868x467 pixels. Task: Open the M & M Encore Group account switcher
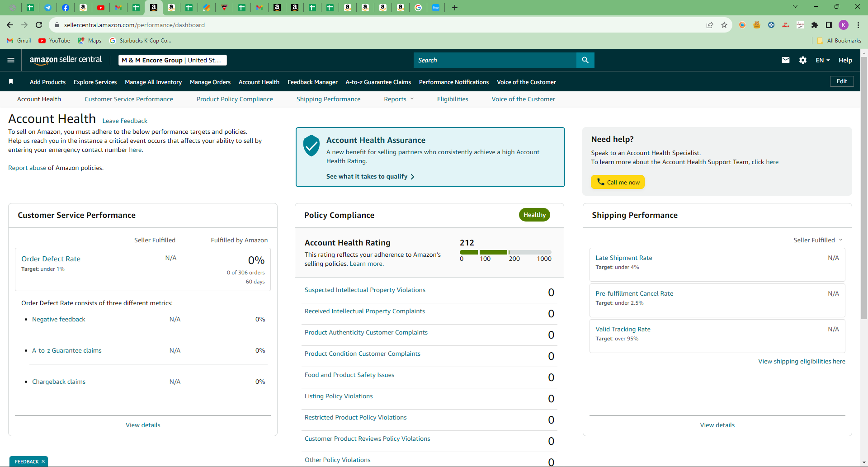point(173,60)
